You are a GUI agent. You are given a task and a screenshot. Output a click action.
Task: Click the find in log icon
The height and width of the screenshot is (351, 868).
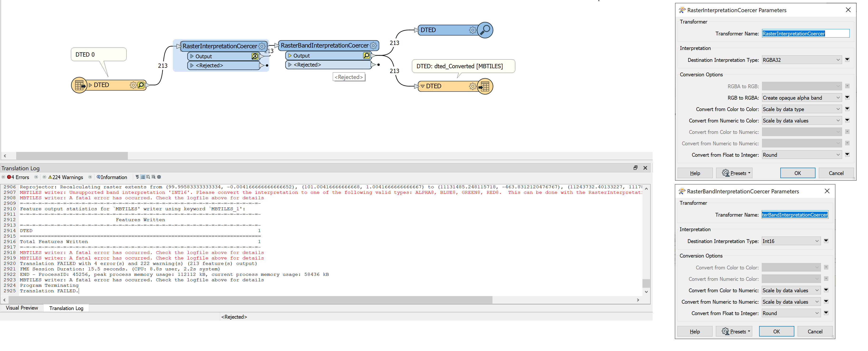tap(148, 177)
